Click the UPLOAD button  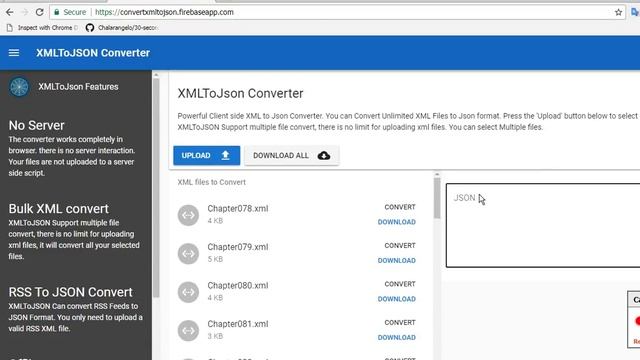(x=207, y=156)
